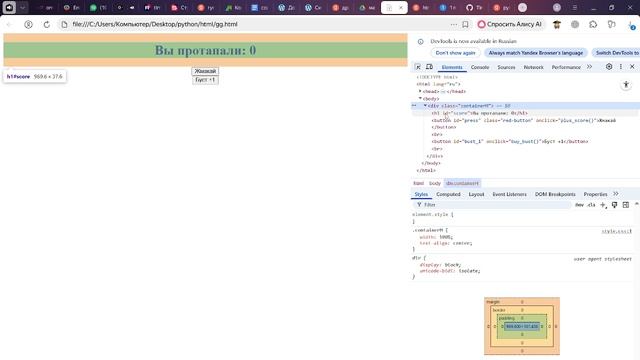Show more DevTools tabs with the chevron
Image resolution: width=640 pixels, height=360 pixels.
click(589, 67)
